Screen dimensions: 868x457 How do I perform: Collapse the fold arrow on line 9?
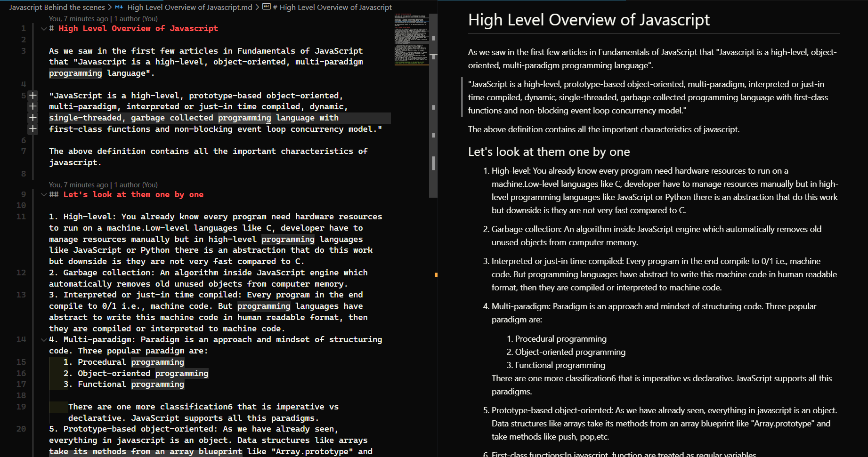pos(43,194)
